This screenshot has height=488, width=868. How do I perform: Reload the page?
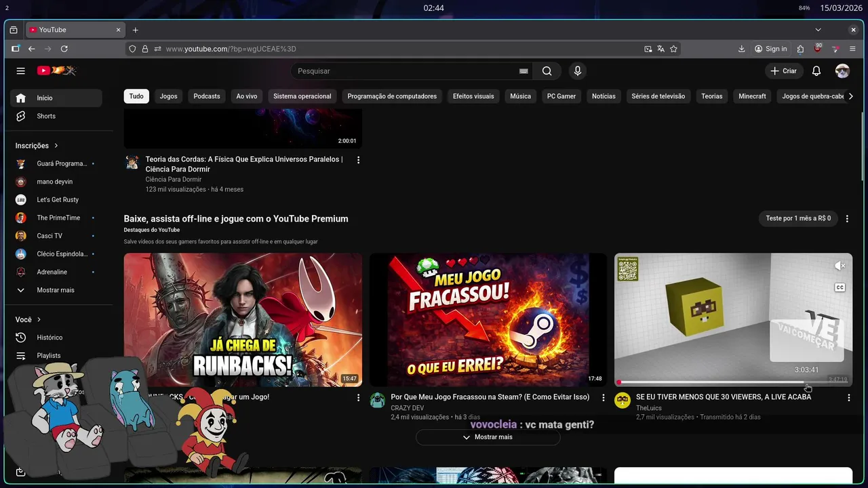[64, 49]
